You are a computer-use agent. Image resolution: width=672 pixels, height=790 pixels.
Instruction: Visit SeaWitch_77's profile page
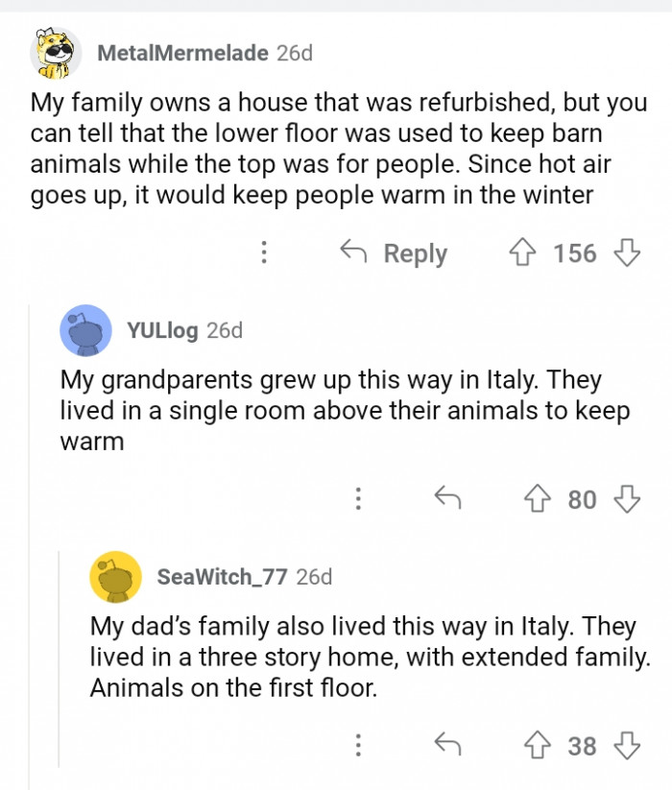[x=222, y=577]
